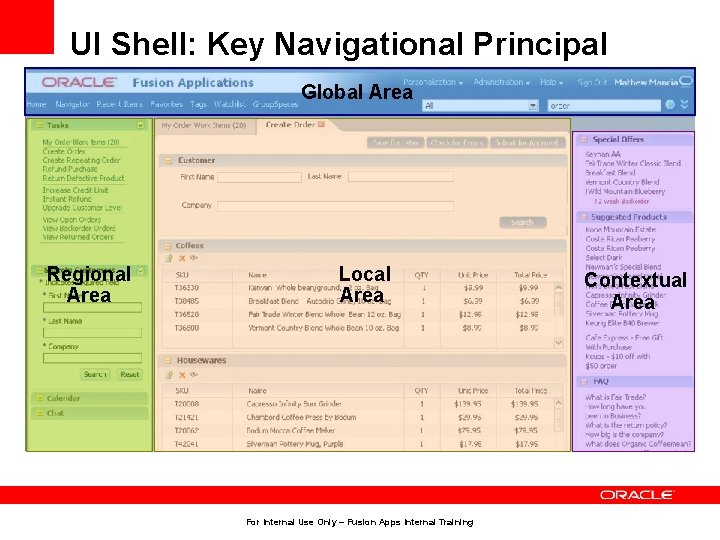720x540 pixels.
Task: Select the T36330 row in Coffees
Action: click(x=358, y=288)
